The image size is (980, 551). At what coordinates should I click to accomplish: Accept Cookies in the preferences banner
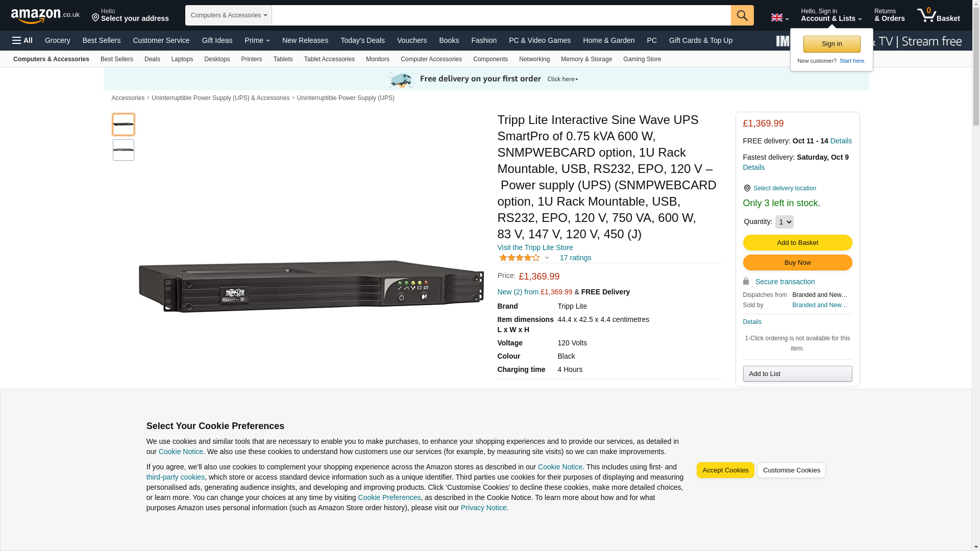point(725,470)
